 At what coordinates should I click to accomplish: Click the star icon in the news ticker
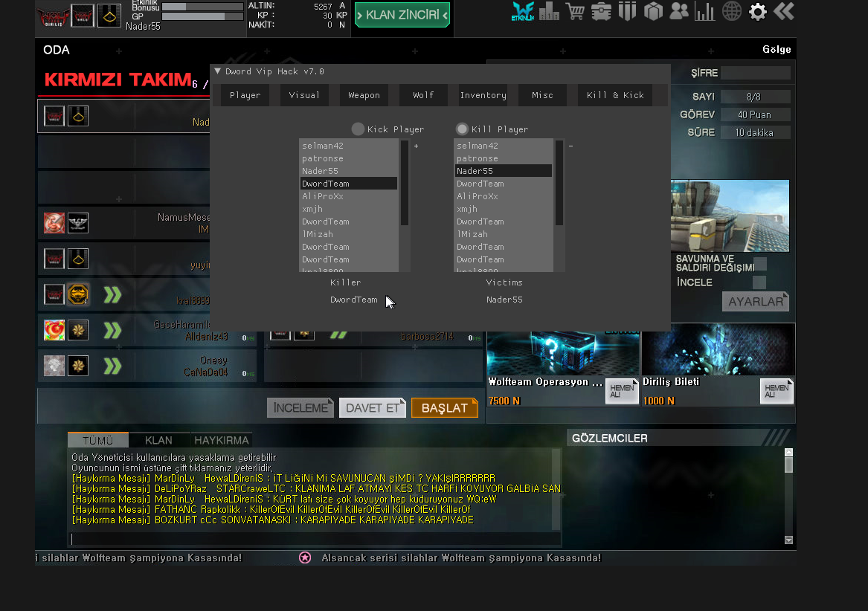pyautogui.click(x=305, y=558)
